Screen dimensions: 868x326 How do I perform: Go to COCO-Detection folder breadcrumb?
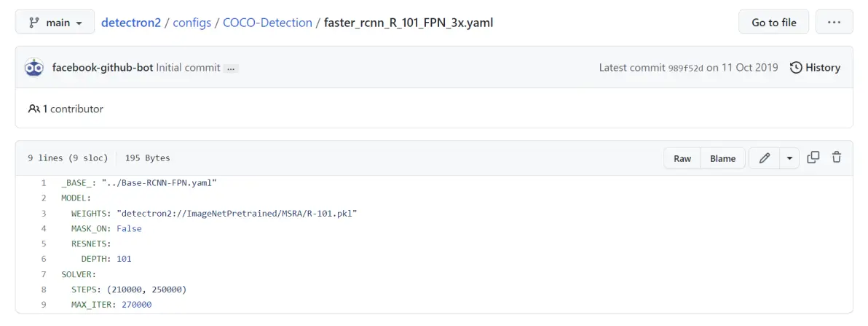(266, 23)
